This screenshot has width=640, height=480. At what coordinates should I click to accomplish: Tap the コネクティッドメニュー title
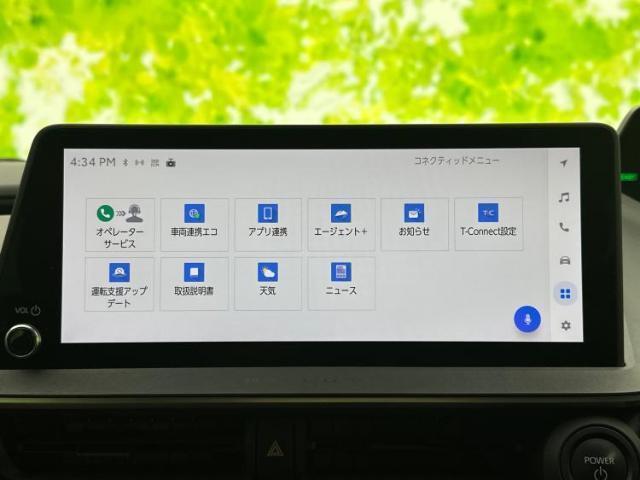[x=456, y=161]
